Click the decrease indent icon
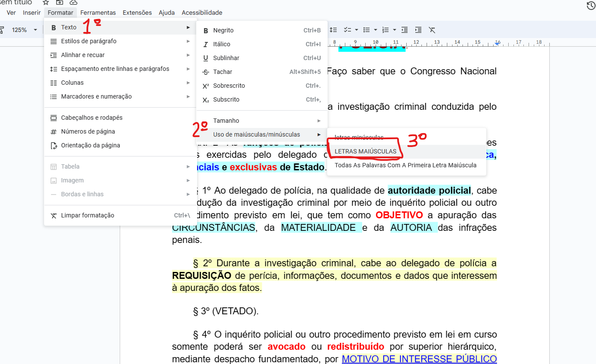This screenshot has width=596, height=364. click(x=405, y=30)
